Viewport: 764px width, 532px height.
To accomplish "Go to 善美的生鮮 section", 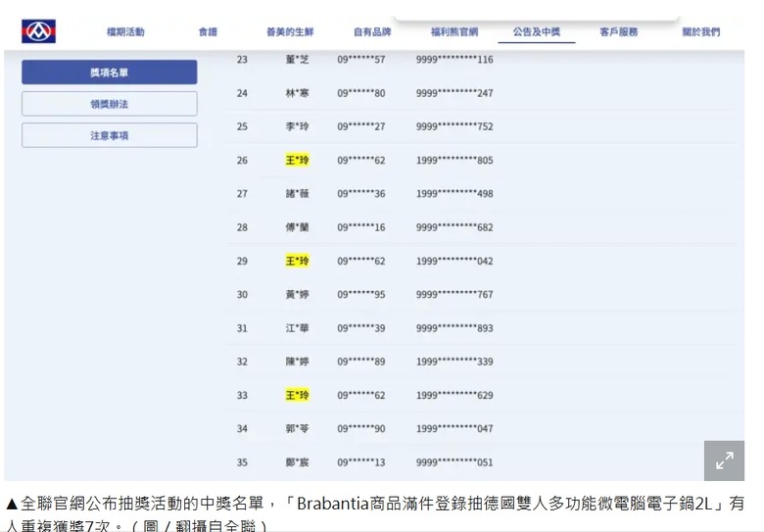I will [290, 31].
